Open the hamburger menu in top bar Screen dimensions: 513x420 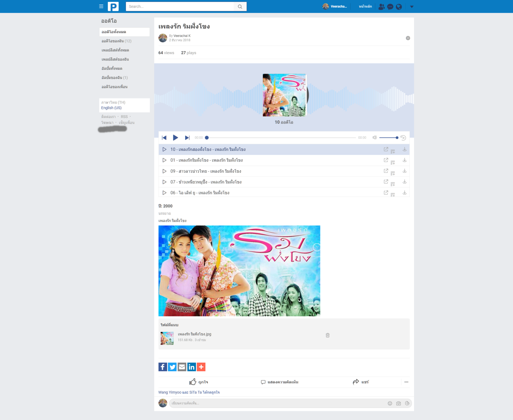point(101,6)
